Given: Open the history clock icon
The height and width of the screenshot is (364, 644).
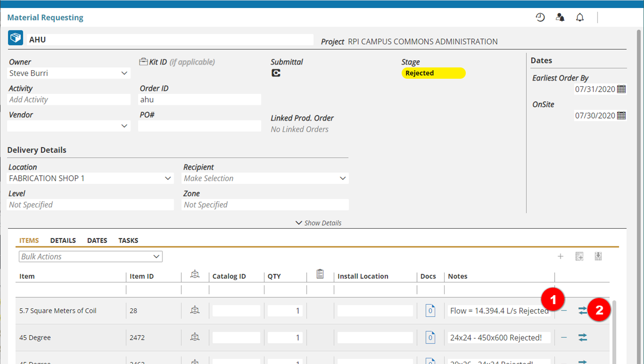Looking at the screenshot, I should tap(540, 18).
